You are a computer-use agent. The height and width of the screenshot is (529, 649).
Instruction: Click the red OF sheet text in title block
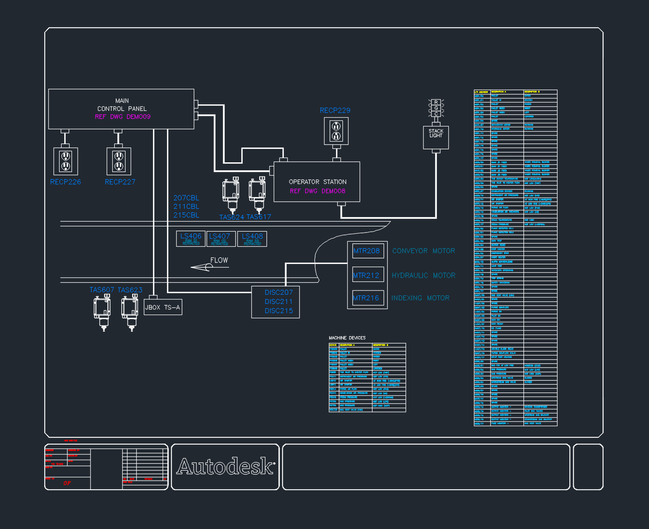click(x=67, y=483)
